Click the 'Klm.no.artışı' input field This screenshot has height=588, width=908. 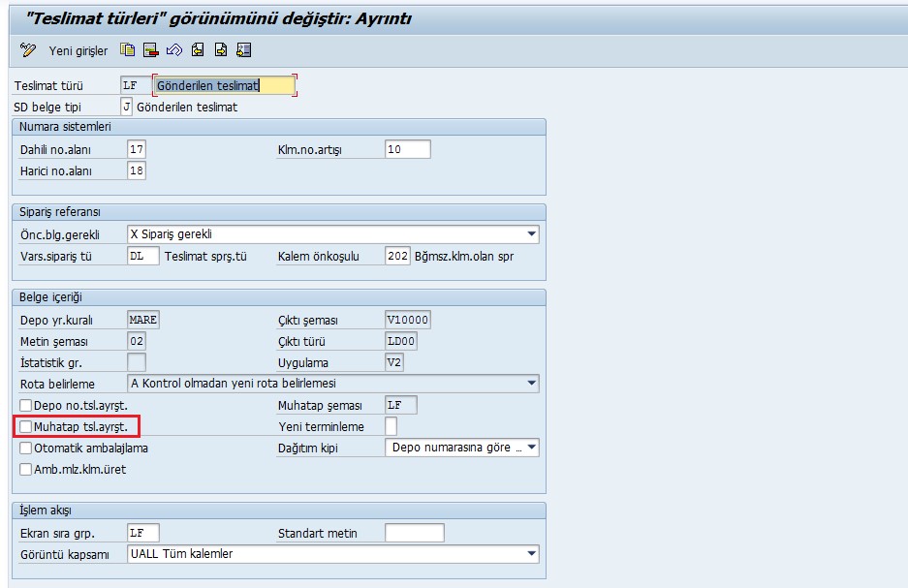click(x=407, y=149)
